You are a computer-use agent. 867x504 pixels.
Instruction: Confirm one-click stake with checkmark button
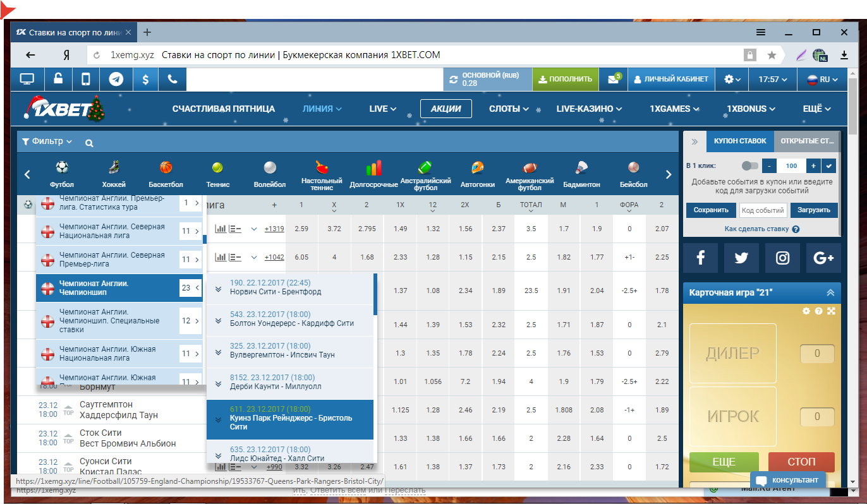pos(829,166)
